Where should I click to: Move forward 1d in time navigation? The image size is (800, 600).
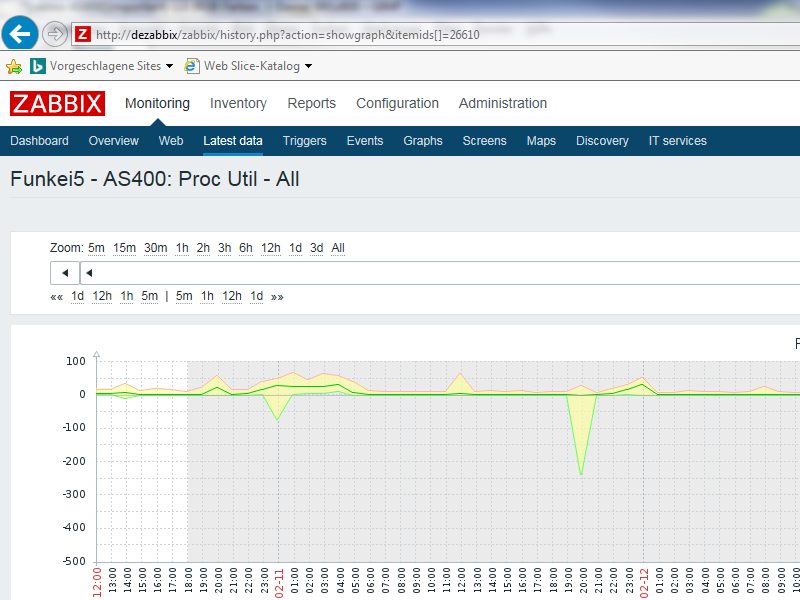coord(257,296)
